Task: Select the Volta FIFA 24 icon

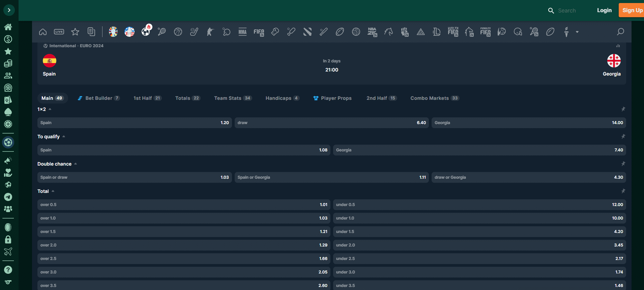Action: click(453, 32)
